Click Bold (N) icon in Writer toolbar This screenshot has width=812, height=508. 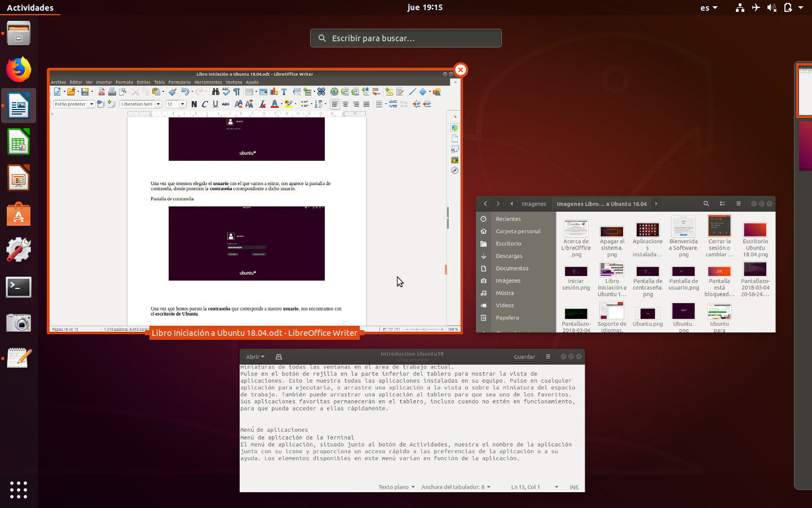click(194, 104)
